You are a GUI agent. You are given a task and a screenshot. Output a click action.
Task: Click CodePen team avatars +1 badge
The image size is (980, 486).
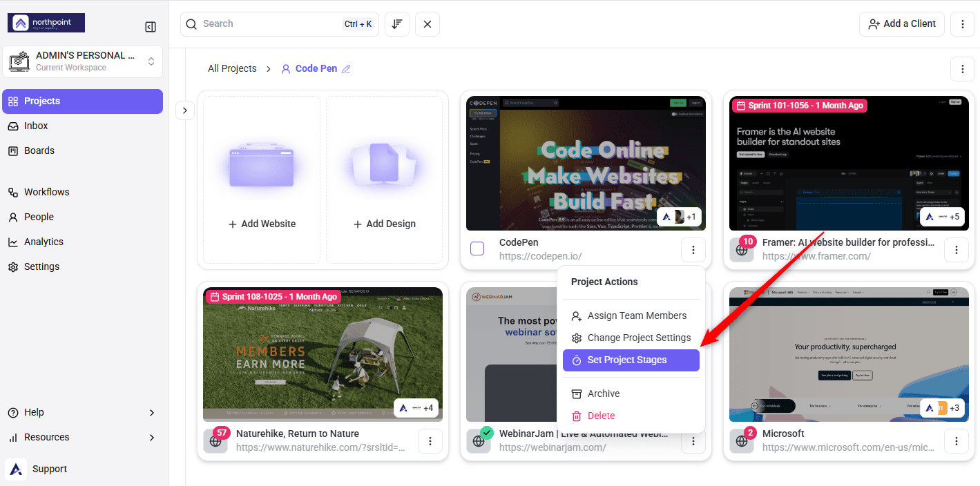(x=679, y=217)
